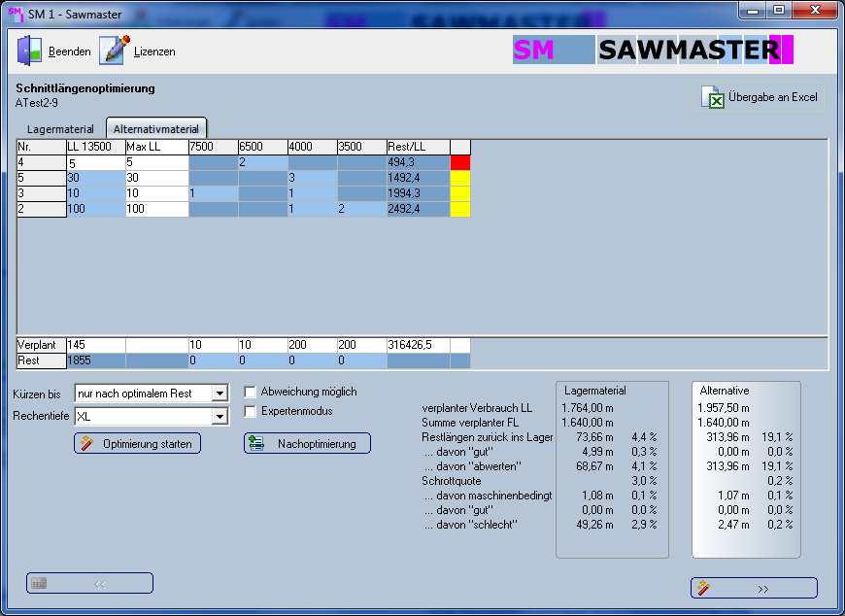Viewport: 845px width, 616px height.
Task: Maximize the Sawmaster window
Action: [x=779, y=11]
